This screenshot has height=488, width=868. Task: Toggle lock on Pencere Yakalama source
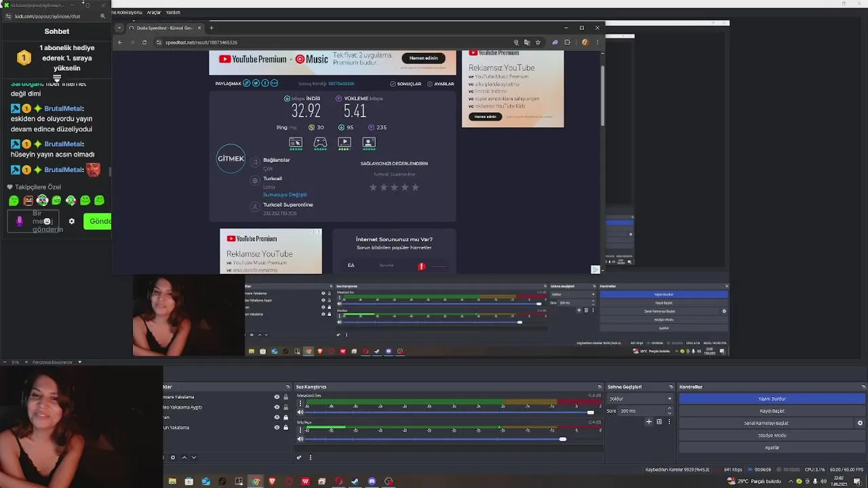click(285, 397)
